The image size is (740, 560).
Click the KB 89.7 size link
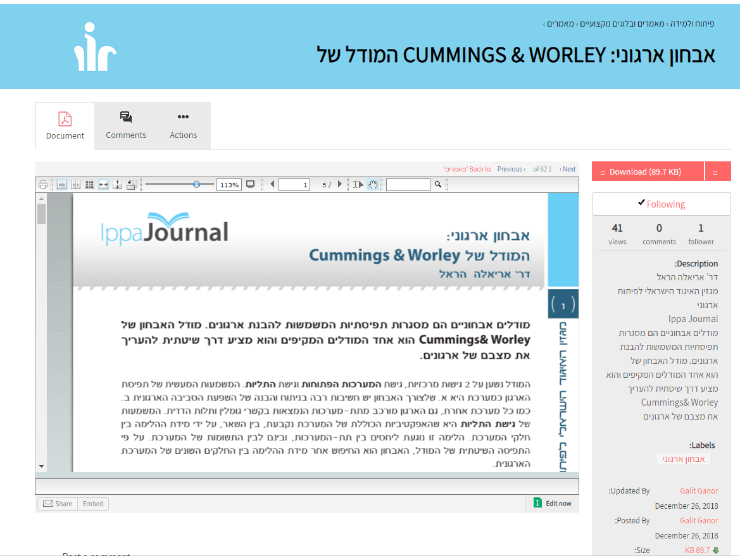click(698, 550)
